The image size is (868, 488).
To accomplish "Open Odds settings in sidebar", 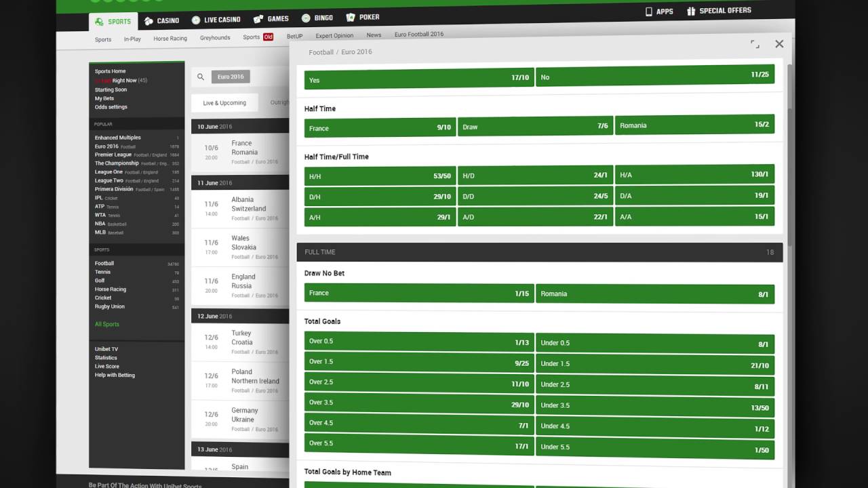I will 111,107.
